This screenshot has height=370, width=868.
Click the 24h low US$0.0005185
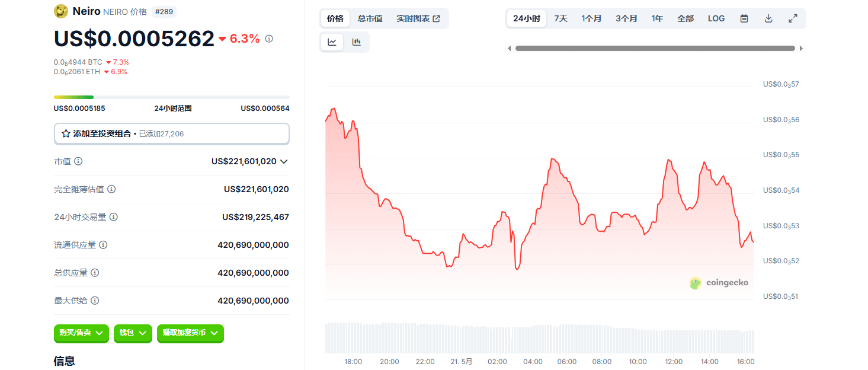pyautogui.click(x=79, y=109)
